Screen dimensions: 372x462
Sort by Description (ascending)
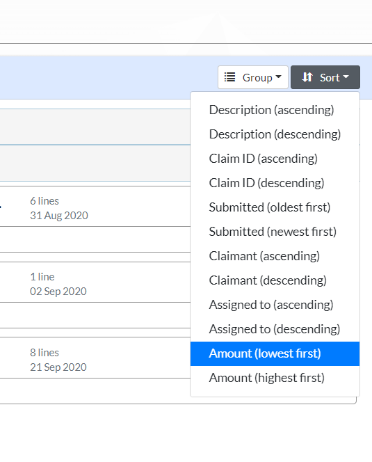[275, 110]
